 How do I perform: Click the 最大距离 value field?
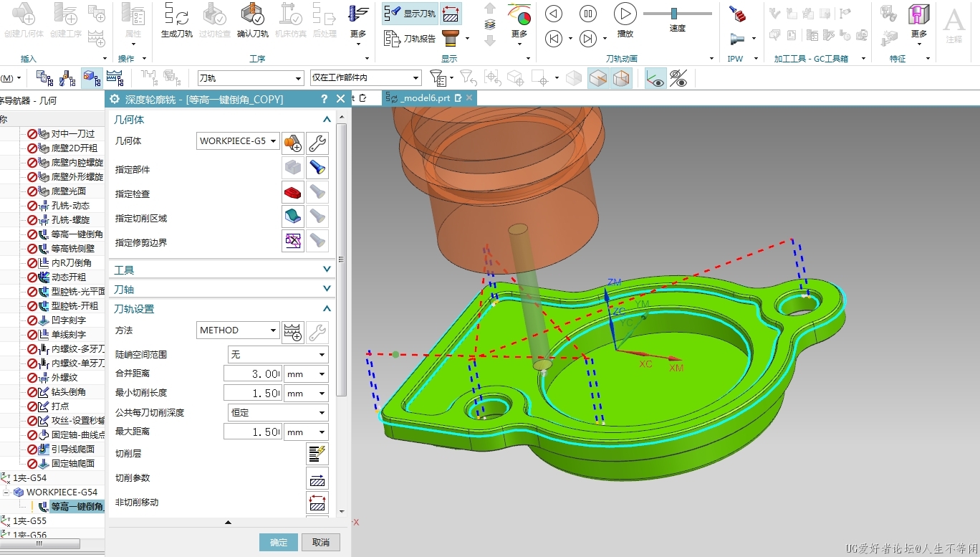(253, 432)
